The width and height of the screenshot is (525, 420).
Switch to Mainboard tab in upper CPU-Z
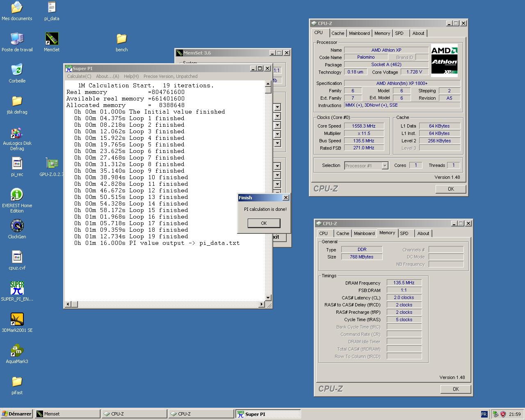(359, 33)
